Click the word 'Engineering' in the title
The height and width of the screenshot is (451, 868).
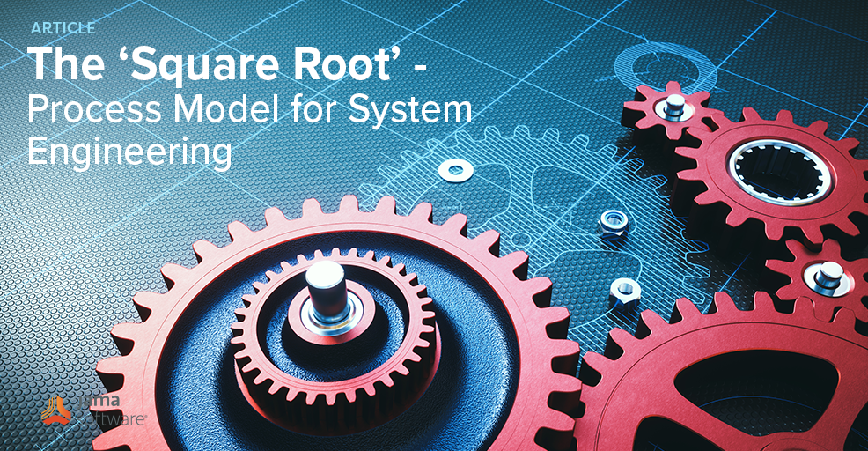[x=129, y=151]
